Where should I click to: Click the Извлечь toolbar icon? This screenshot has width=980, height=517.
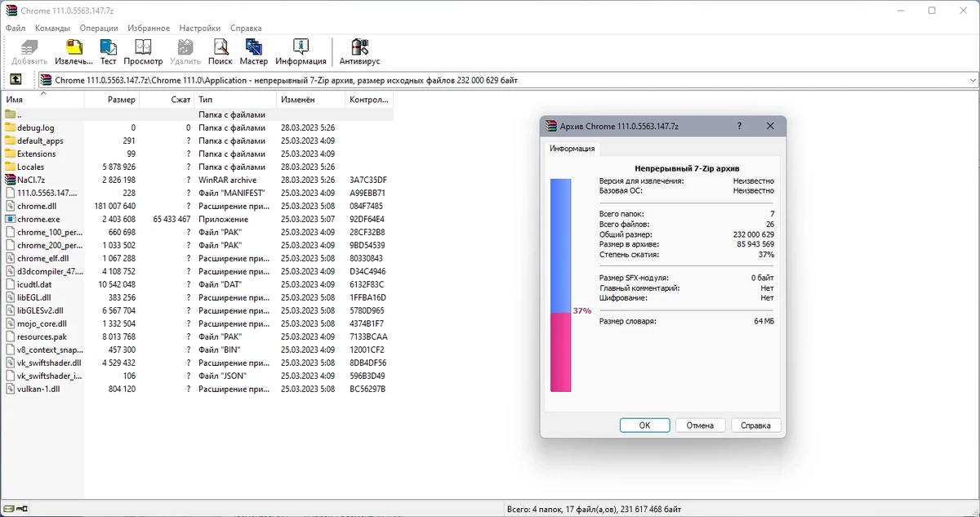point(73,52)
